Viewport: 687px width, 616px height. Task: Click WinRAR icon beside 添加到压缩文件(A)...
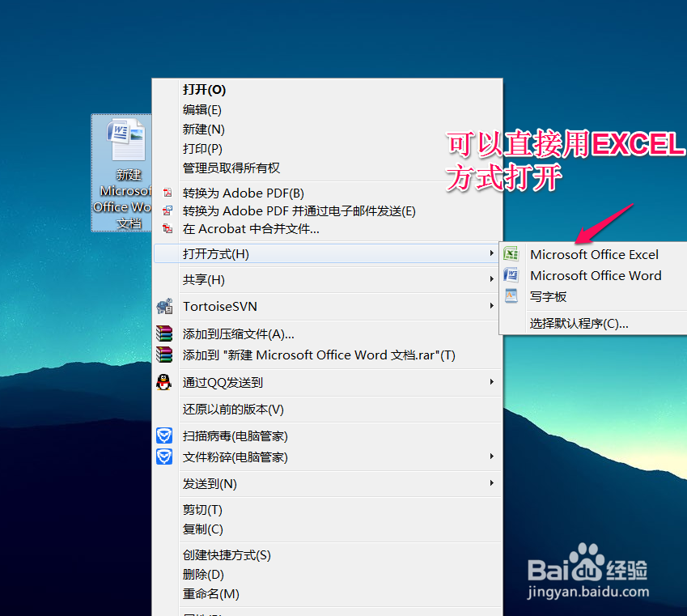pos(164,333)
